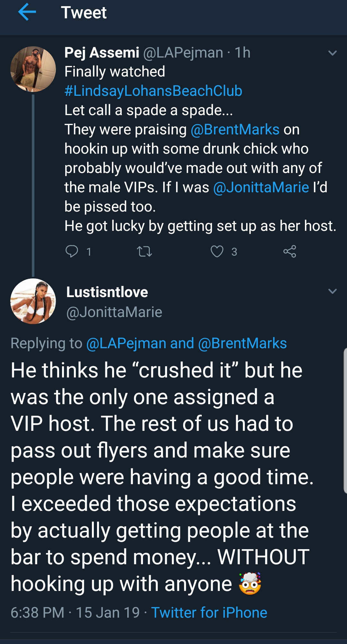Open @BrentMarks in the Replying to line
The image size is (347, 644).
point(243,343)
